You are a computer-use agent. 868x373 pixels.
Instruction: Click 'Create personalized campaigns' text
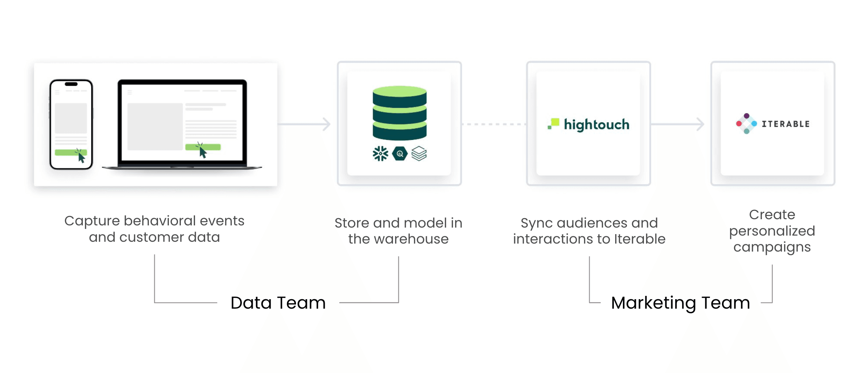(772, 231)
